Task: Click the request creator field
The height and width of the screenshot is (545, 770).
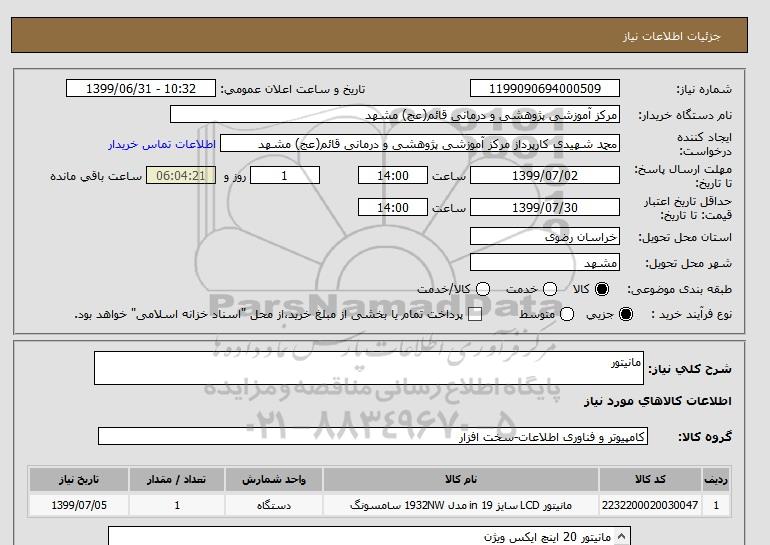Action: click(x=420, y=143)
